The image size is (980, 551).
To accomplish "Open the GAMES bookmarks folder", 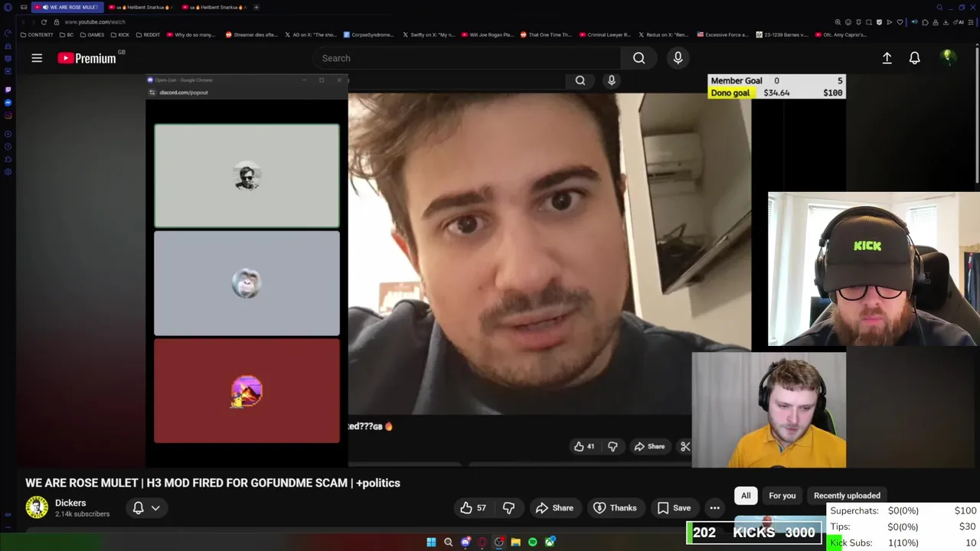I will tap(92, 34).
